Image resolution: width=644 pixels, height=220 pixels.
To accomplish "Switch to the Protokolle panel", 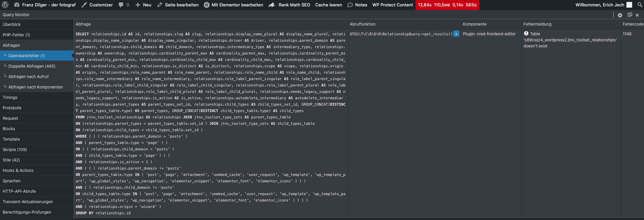I will [x=37, y=108].
